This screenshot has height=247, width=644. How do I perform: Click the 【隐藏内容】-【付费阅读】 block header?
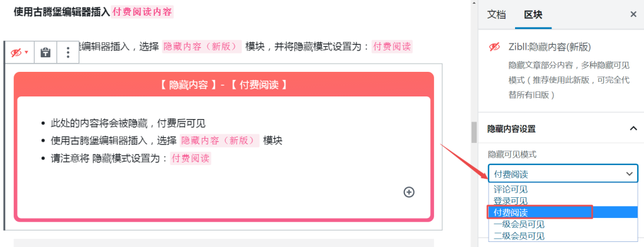point(224,86)
